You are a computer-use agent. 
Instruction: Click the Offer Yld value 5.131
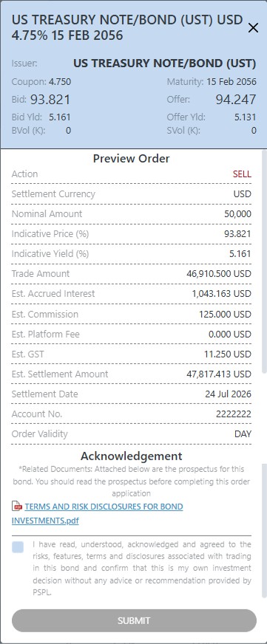246,117
